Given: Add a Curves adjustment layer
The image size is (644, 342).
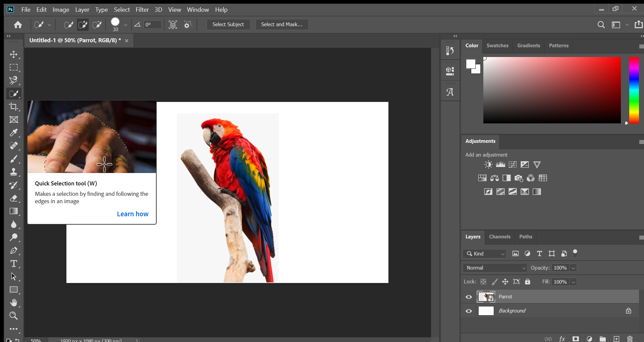Looking at the screenshot, I should point(513,165).
